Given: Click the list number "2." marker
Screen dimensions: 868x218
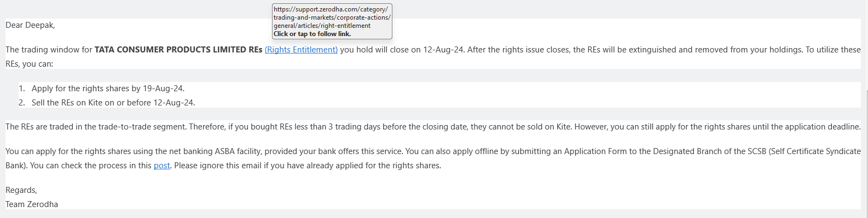Looking at the screenshot, I should click(x=22, y=102).
